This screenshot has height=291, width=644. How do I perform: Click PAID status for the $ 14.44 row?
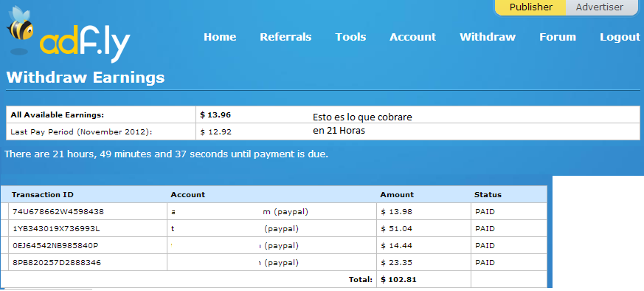(x=485, y=246)
